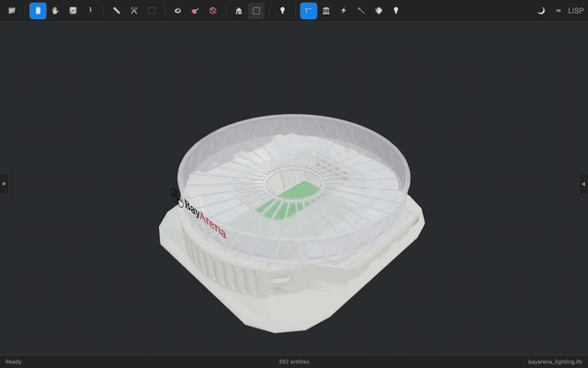The image size is (588, 368).
Task: Activate the hand pan tool
Action: coord(55,10)
